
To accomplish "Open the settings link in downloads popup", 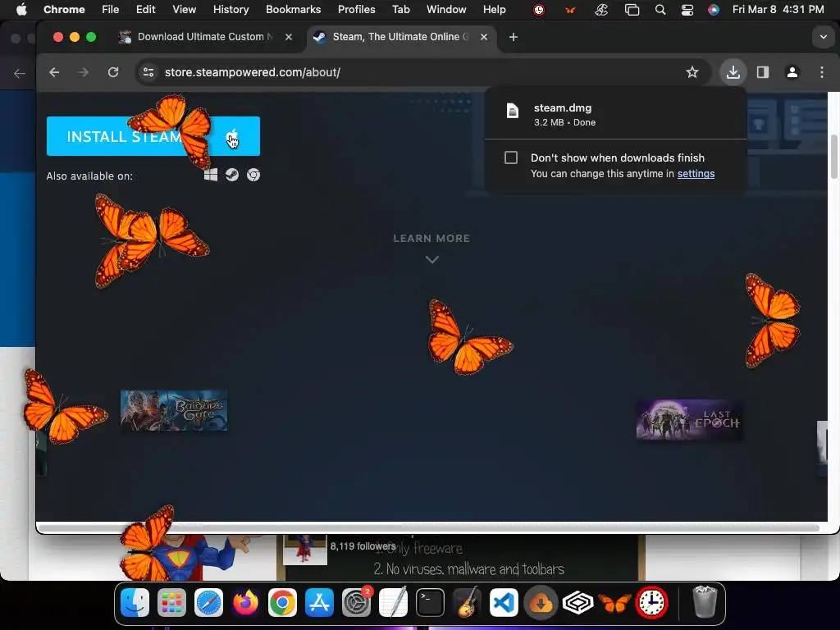I will click(x=696, y=174).
